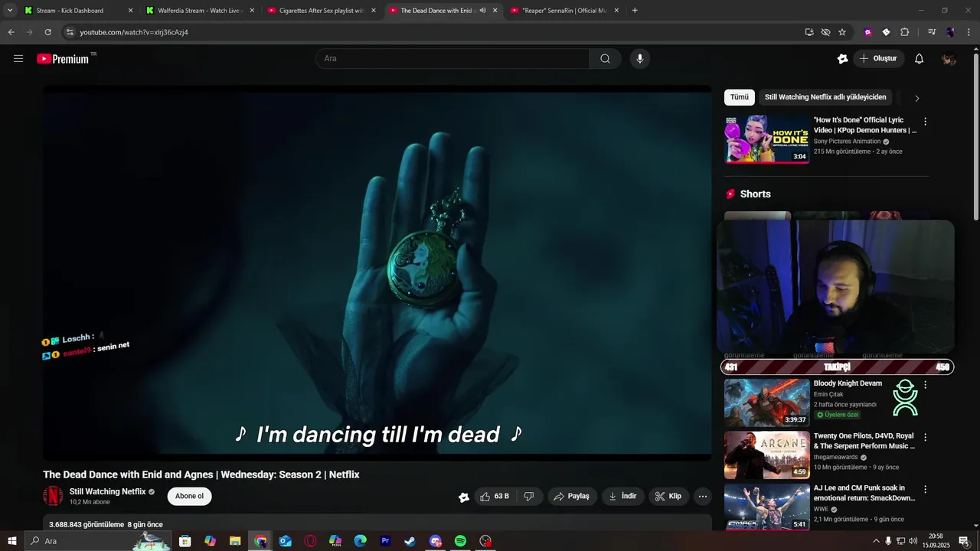Go back in browser history
This screenshot has width=980, height=551.
(x=11, y=32)
